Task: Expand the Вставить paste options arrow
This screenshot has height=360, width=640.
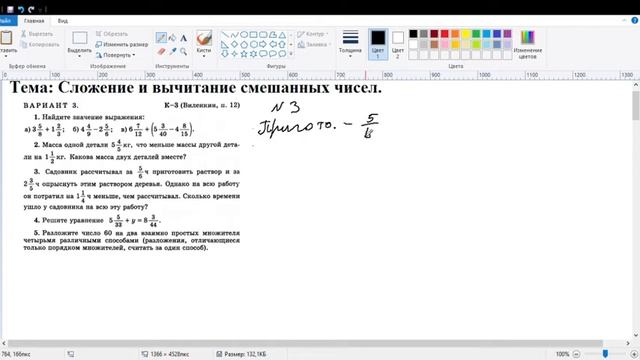Action: (x=6, y=56)
